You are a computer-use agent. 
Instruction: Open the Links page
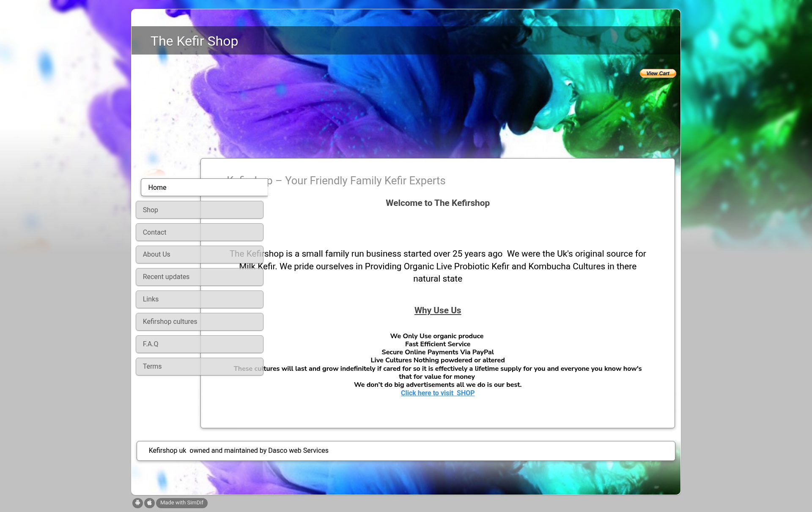tap(200, 299)
